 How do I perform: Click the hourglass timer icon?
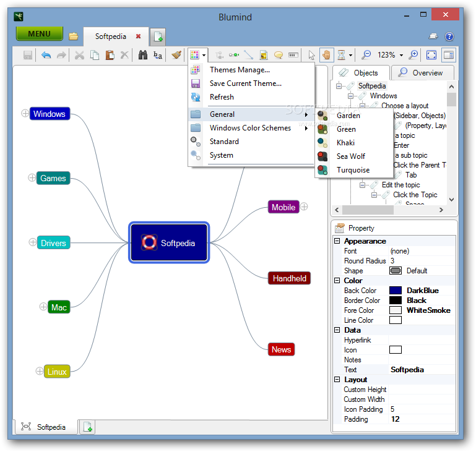342,55
